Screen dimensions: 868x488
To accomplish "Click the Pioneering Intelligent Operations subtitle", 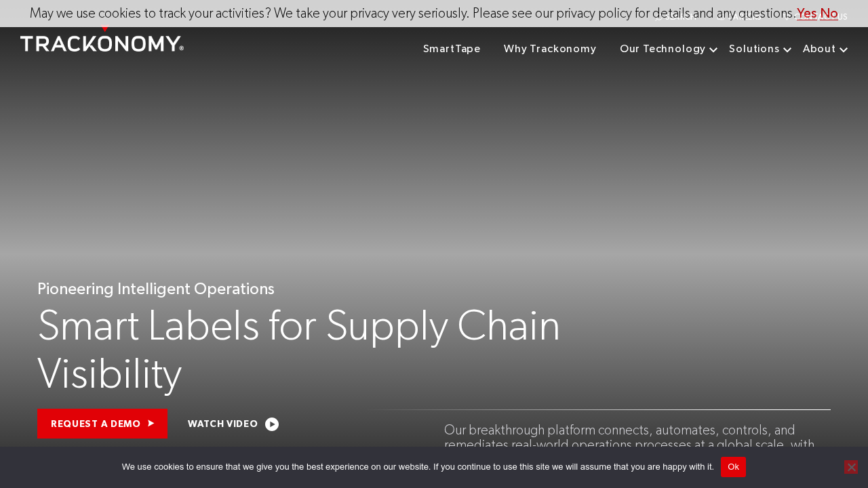I will coord(156,289).
